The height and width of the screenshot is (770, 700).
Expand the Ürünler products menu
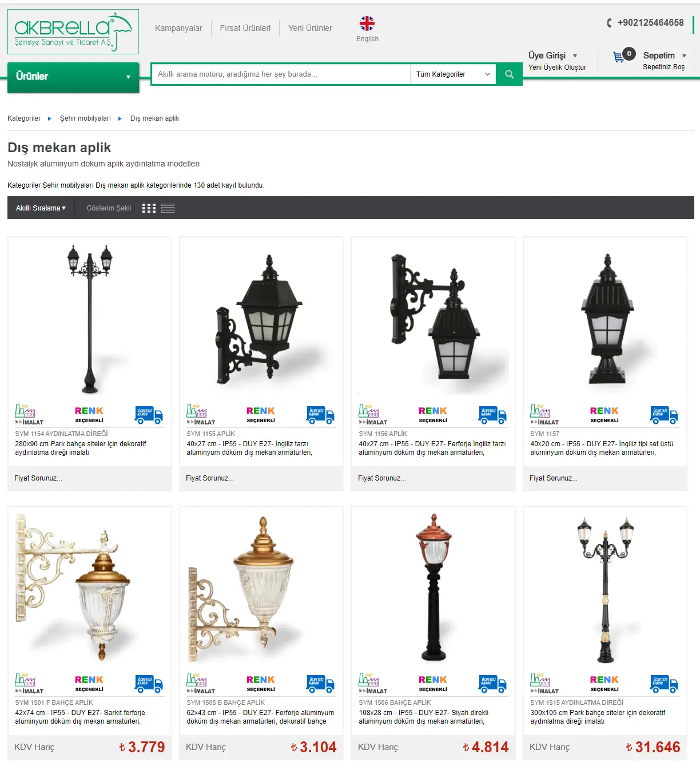point(73,77)
